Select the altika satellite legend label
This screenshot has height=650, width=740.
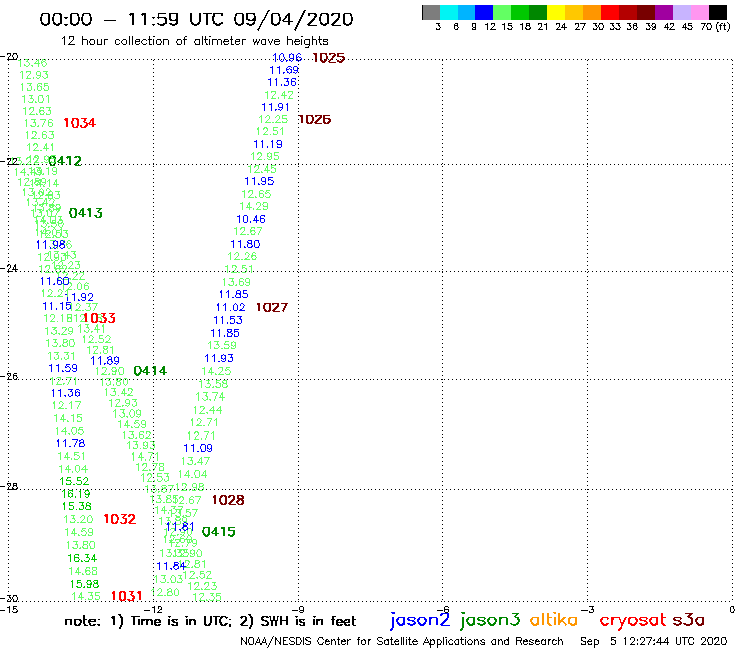click(x=554, y=620)
